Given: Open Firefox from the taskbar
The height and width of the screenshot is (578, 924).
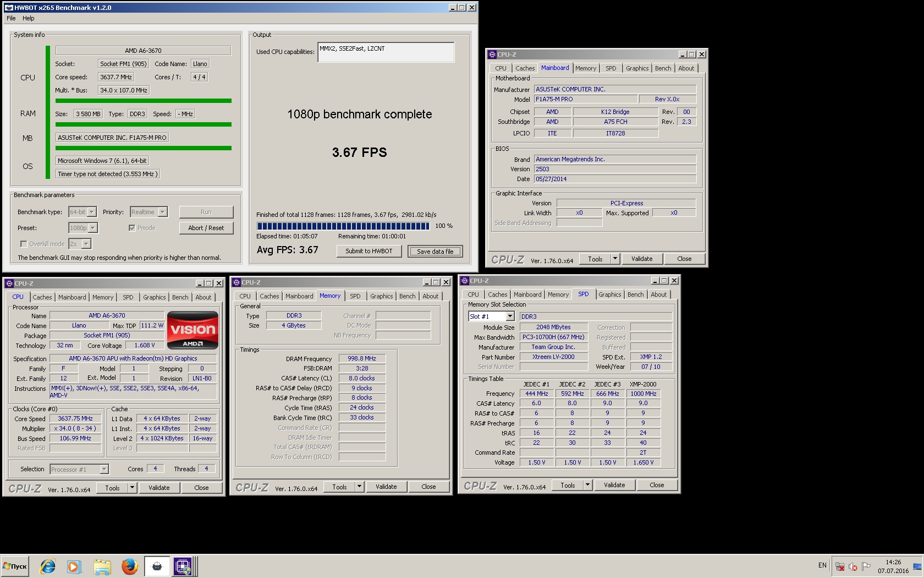Looking at the screenshot, I should (129, 566).
